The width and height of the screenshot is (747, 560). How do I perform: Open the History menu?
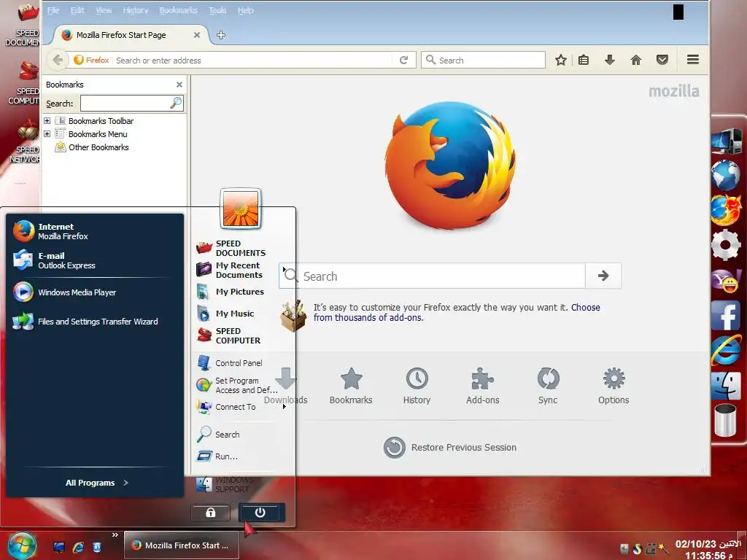[x=135, y=10]
